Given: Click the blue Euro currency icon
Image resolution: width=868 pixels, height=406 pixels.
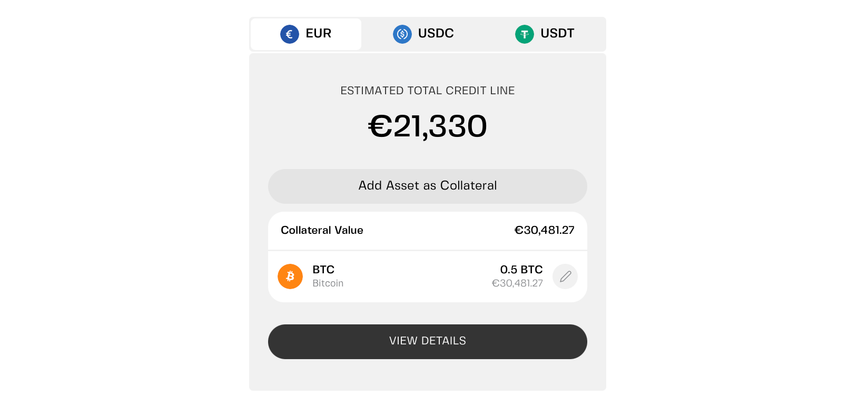Looking at the screenshot, I should point(289,34).
